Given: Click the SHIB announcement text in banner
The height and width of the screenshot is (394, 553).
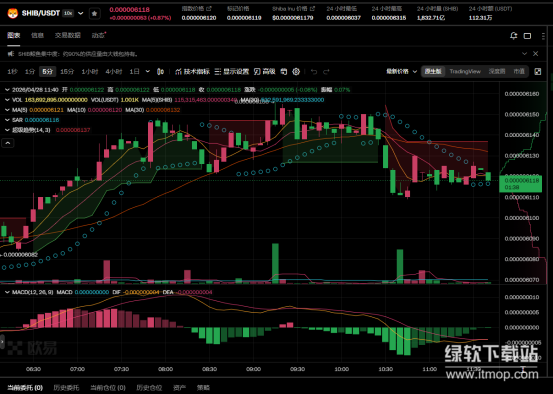Looking at the screenshot, I should (78, 54).
